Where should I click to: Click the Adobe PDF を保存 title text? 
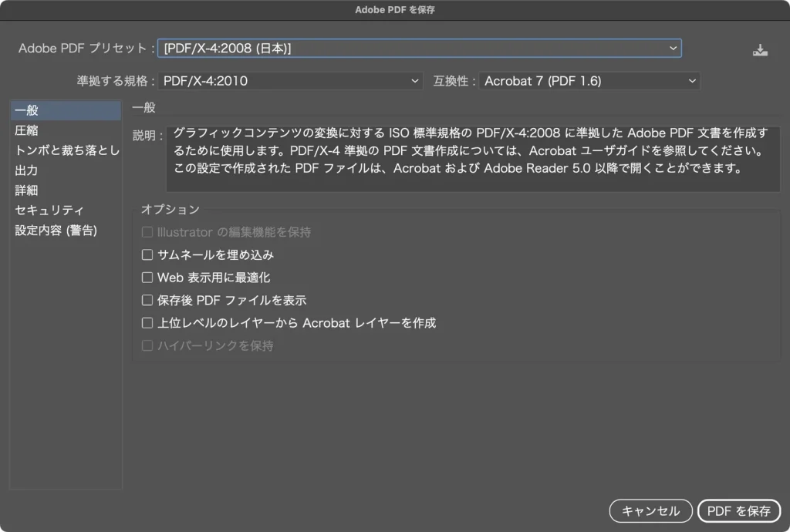click(395, 10)
